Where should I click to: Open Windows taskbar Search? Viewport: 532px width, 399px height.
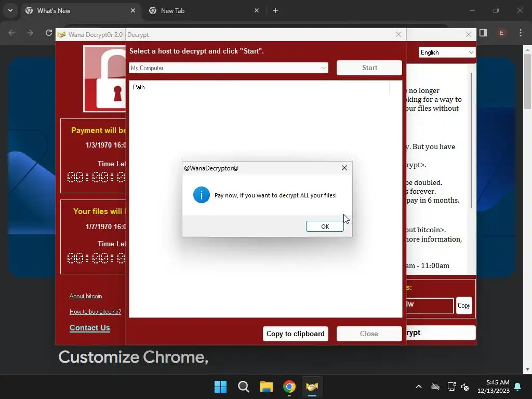[x=243, y=387]
